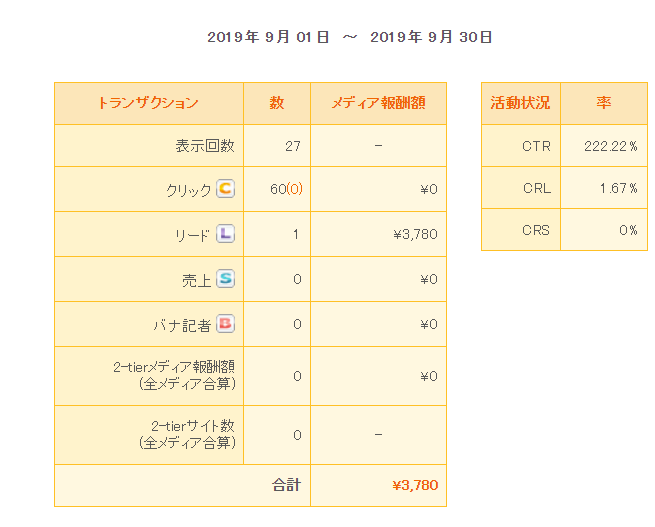Select the メディア報酬額 column header
The image size is (655, 527).
coord(378,103)
